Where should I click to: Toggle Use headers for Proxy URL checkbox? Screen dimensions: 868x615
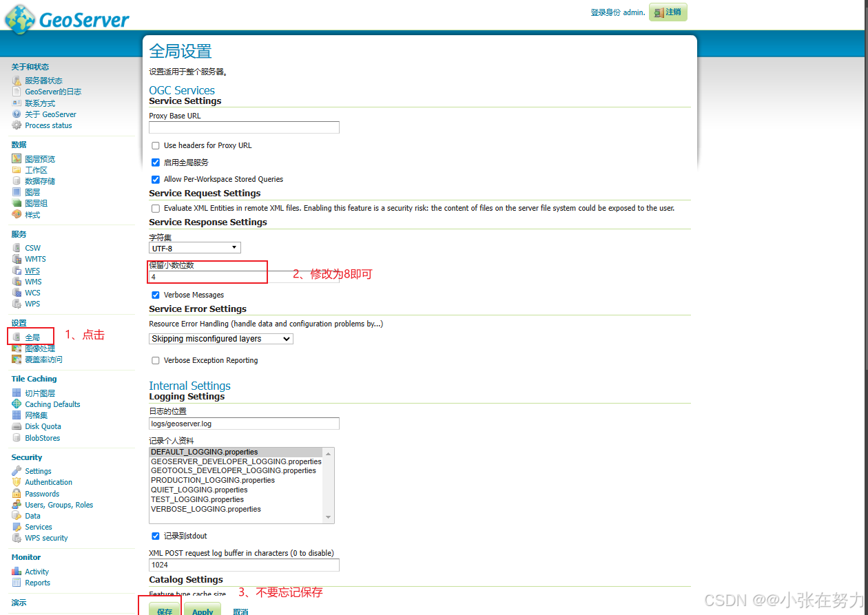(x=156, y=146)
